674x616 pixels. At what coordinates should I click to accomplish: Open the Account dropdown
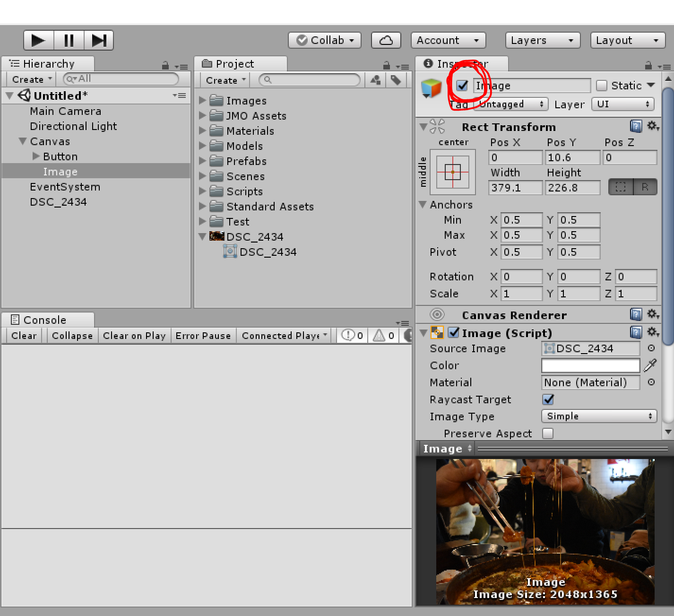(x=448, y=40)
